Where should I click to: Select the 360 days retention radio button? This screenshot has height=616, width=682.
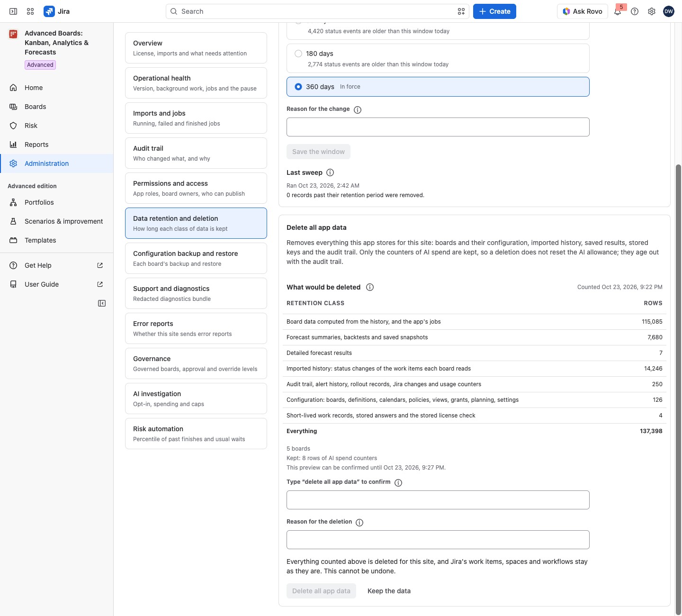point(298,87)
